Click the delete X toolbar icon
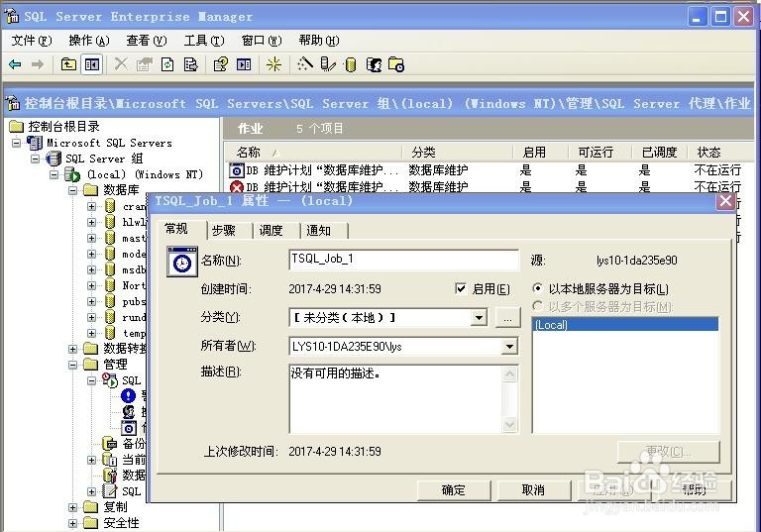 click(121, 64)
